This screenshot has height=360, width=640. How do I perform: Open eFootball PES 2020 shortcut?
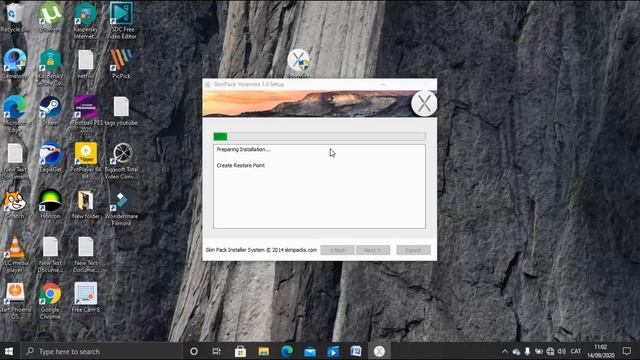[x=86, y=114]
